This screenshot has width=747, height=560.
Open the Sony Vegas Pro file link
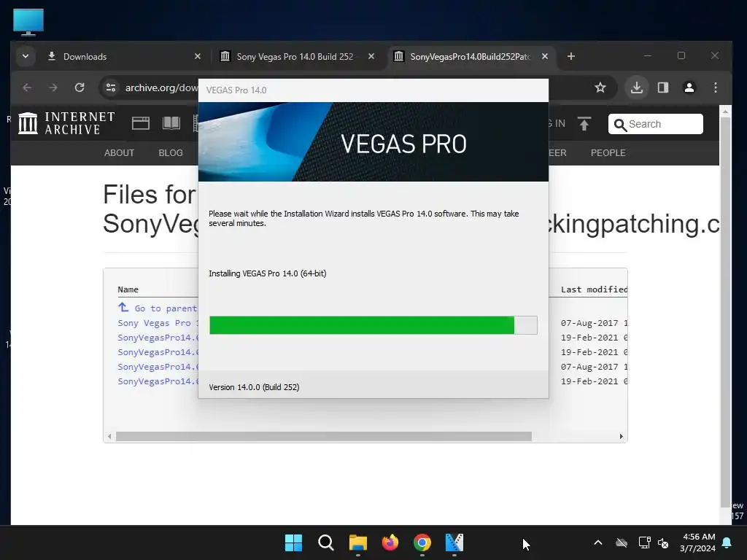tap(158, 323)
